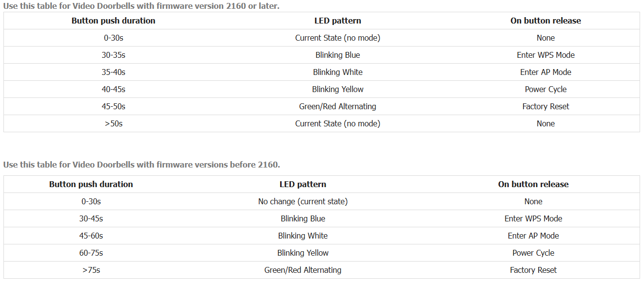Click the "60-75s" duration cell
This screenshot has height=289, width=644.
pos(91,253)
